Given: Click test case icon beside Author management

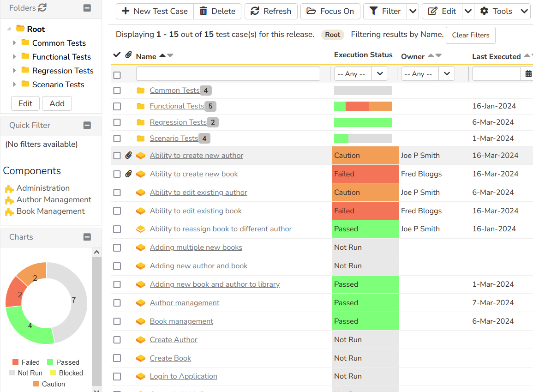Looking at the screenshot, I should pos(141,303).
